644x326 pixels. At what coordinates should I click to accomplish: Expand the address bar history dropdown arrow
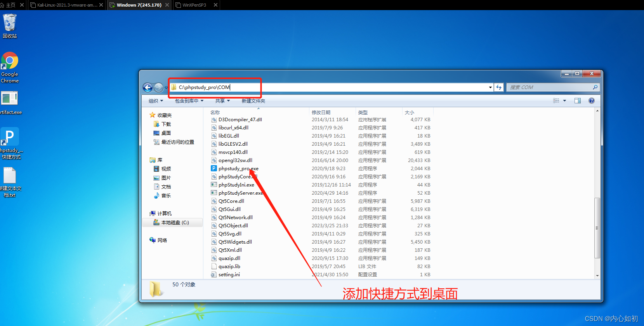(x=490, y=87)
